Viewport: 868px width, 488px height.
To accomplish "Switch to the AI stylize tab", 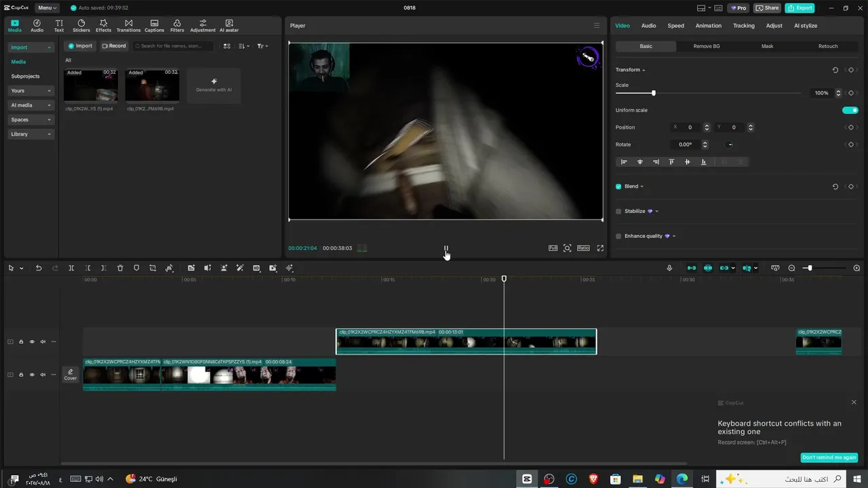I will [x=806, y=26].
